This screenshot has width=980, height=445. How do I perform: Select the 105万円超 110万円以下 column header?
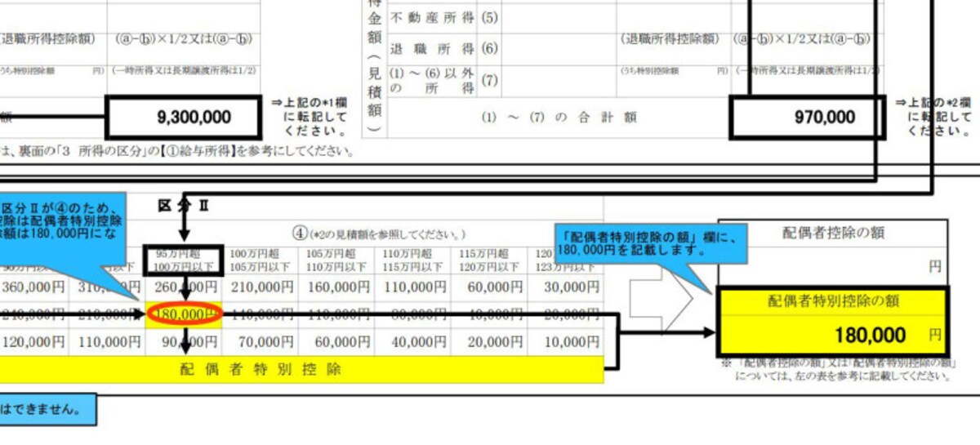(336, 260)
